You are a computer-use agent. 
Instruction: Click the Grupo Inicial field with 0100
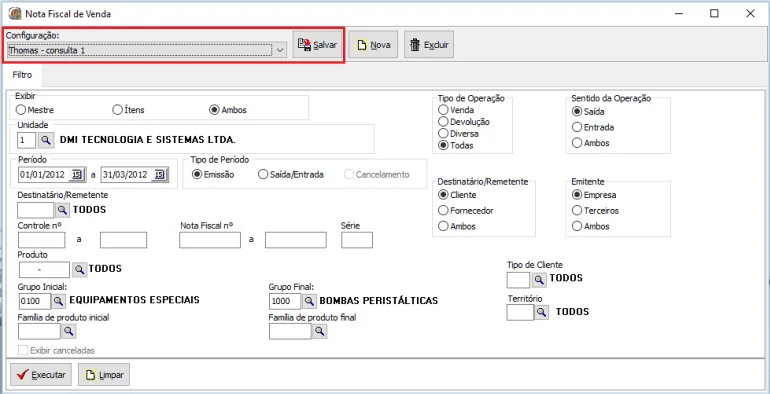pos(34,300)
